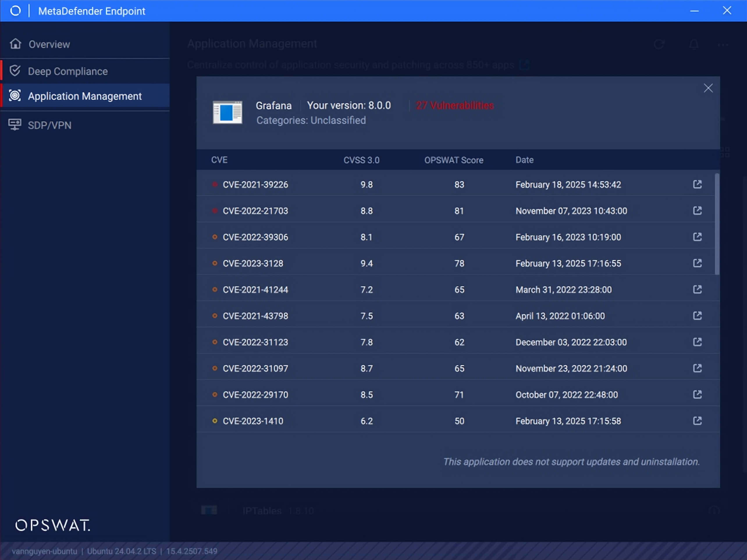747x560 pixels.
Task: Open external link for CVE-2023-3128
Action: (x=697, y=263)
